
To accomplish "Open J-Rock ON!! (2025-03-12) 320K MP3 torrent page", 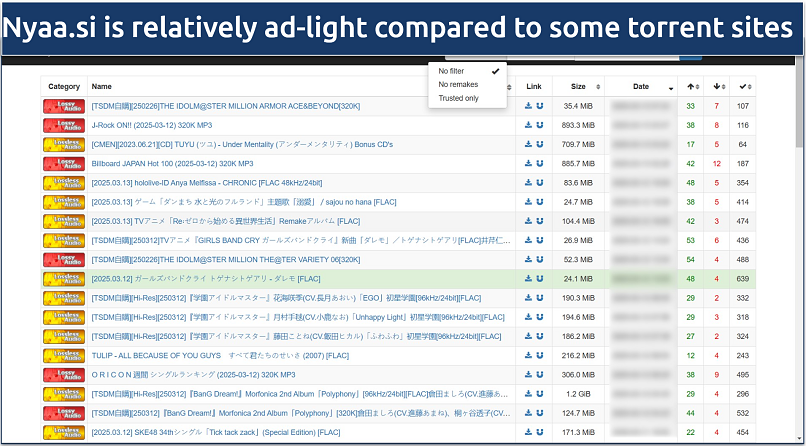I will (x=152, y=125).
